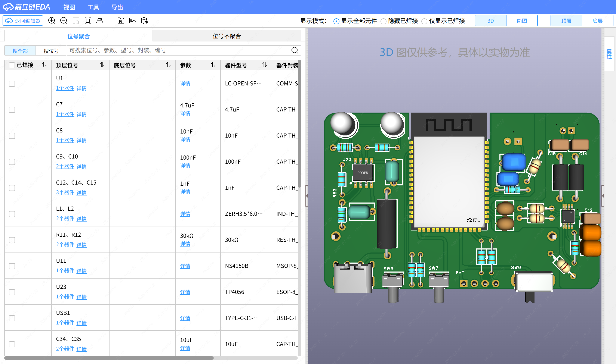Check the soldered box for USB1
Image resolution: width=616 pixels, height=364 pixels.
(x=12, y=318)
